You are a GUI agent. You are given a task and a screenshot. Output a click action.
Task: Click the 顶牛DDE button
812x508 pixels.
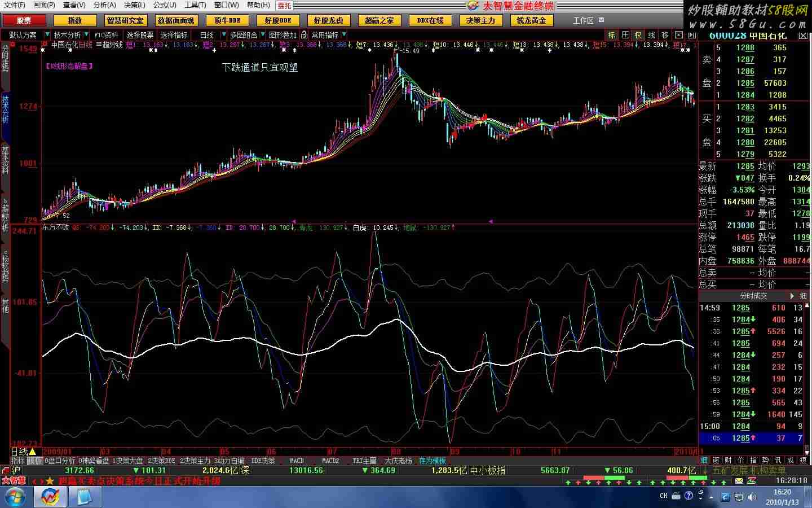click(x=227, y=20)
